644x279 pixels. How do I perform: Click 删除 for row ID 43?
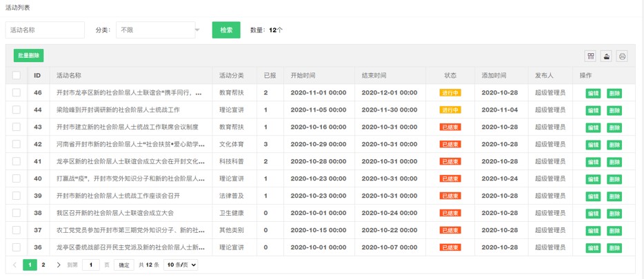(x=614, y=127)
